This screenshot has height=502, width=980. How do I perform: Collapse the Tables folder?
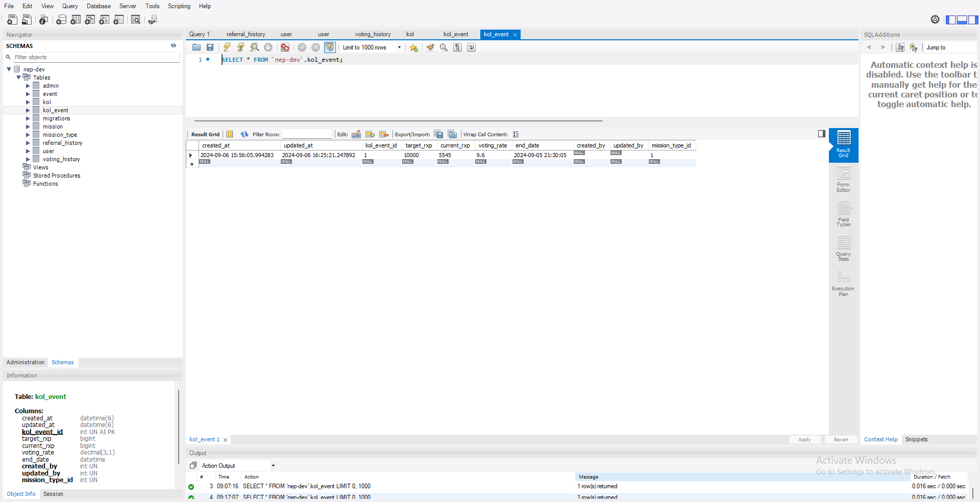(x=18, y=78)
